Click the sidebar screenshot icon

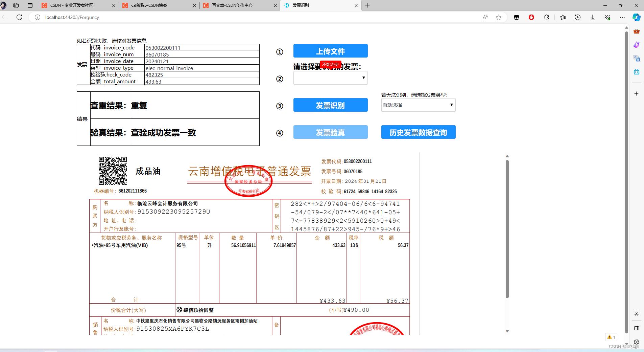[637, 313]
